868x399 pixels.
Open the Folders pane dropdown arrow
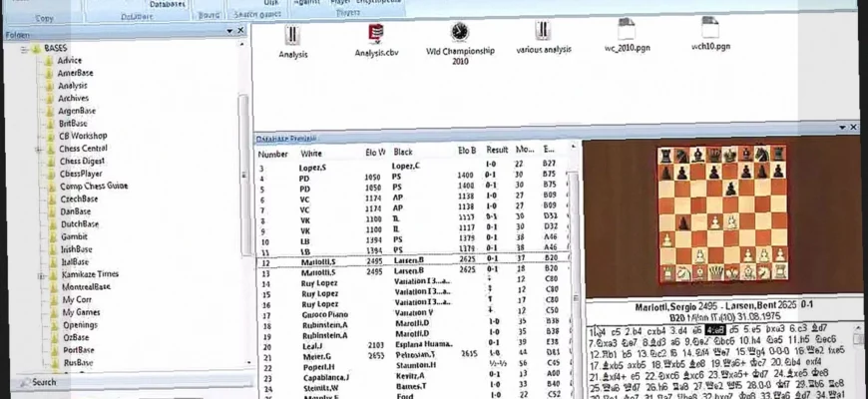click(x=228, y=30)
